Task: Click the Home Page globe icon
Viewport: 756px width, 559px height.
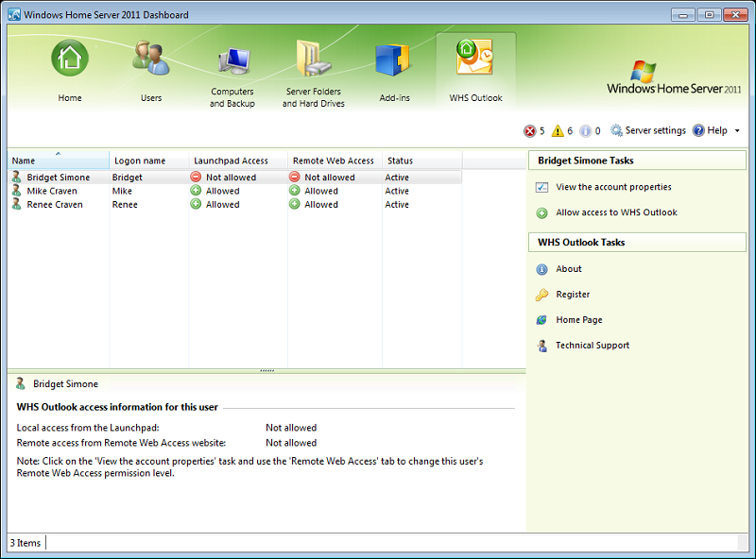Action: [x=541, y=320]
